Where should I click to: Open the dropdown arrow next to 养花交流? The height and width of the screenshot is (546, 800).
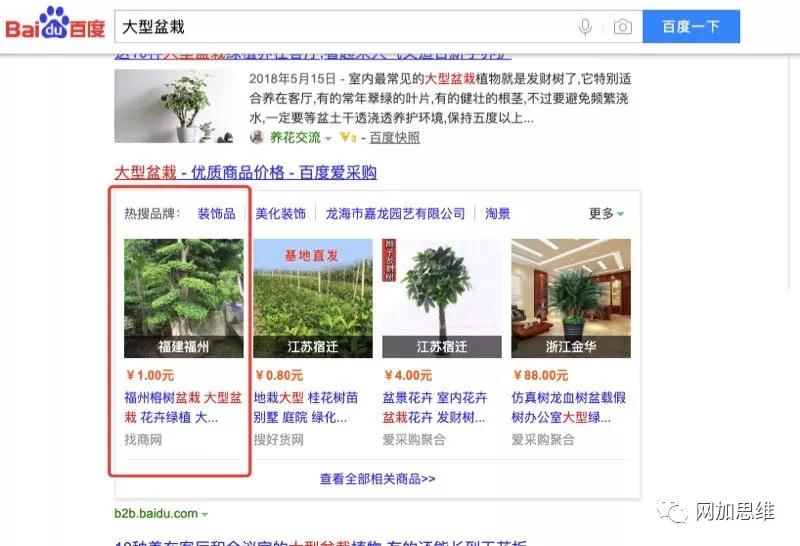tap(328, 139)
